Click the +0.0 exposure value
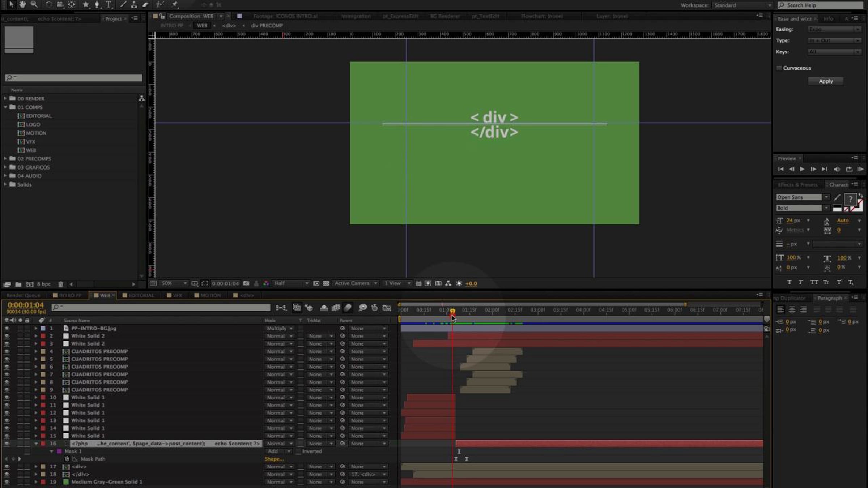This screenshot has height=488, width=868. pos(471,284)
